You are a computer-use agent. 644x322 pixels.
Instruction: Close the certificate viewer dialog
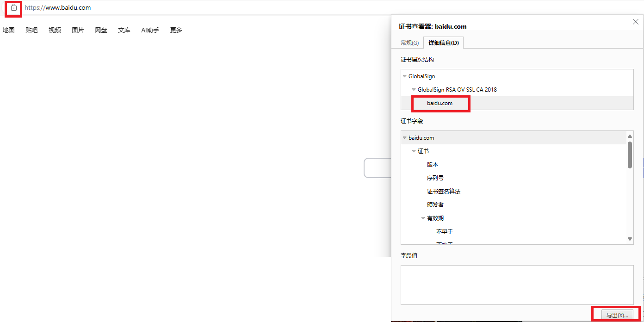pyautogui.click(x=636, y=22)
